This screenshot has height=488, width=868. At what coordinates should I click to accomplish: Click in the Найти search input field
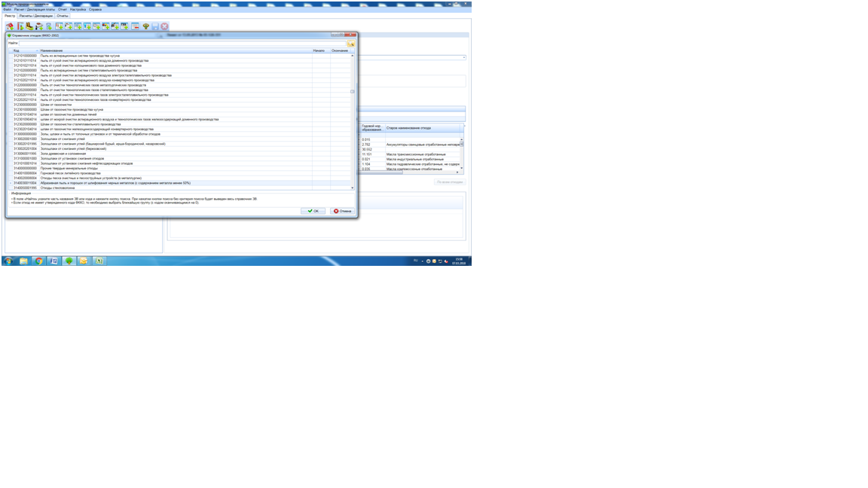coord(181,44)
